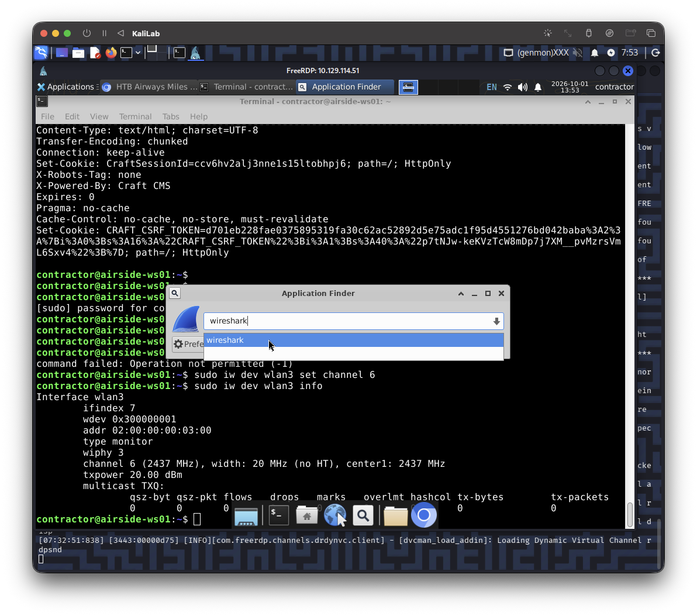697x616 pixels.
Task: Open the remote Wi-Fi network indicator
Action: click(x=507, y=87)
